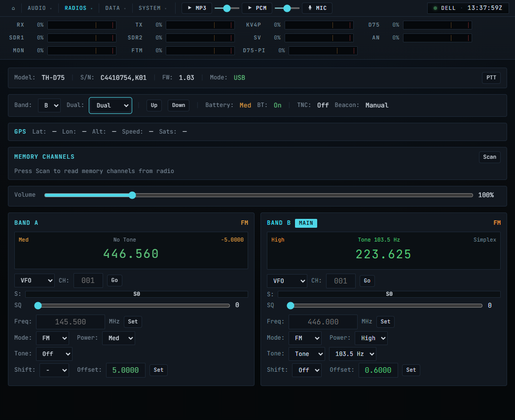515x420 pixels.
Task: Click the Band B S-meter bar
Action: (389, 294)
